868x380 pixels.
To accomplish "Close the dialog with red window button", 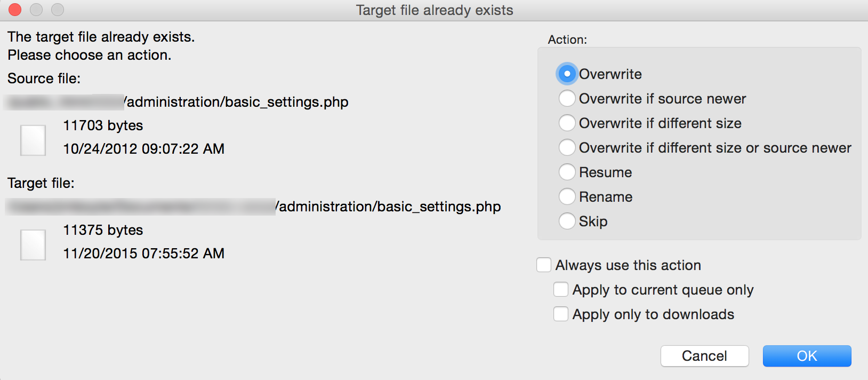I will (15, 10).
